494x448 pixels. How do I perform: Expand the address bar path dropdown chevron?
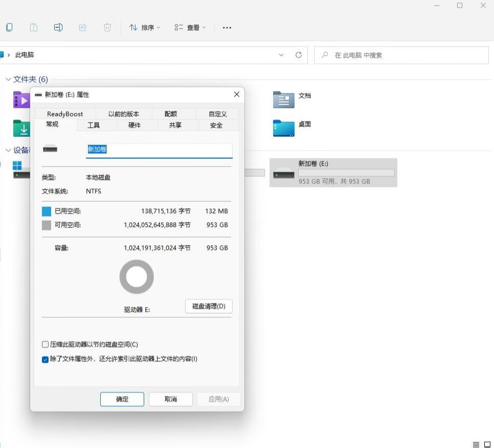280,55
